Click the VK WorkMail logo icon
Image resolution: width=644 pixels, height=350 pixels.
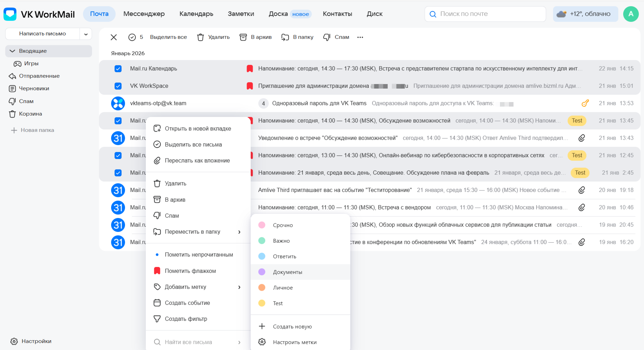point(10,14)
